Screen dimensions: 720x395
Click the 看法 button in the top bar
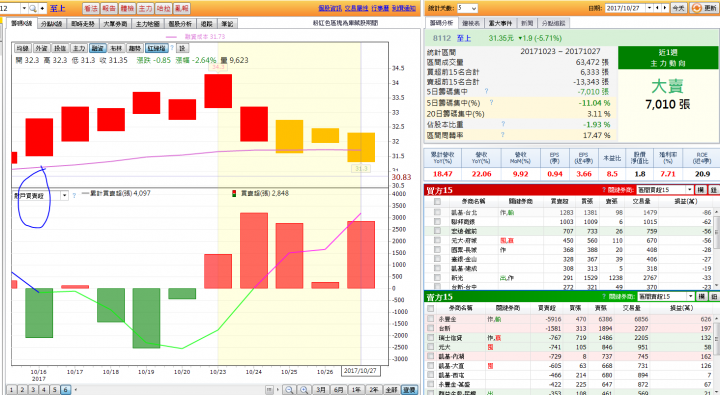pos(91,8)
